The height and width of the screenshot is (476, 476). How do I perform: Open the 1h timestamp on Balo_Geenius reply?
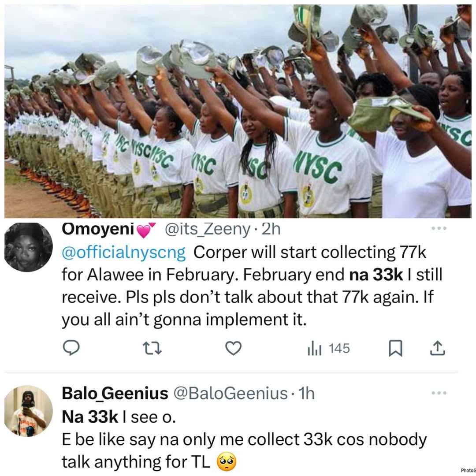306,394
